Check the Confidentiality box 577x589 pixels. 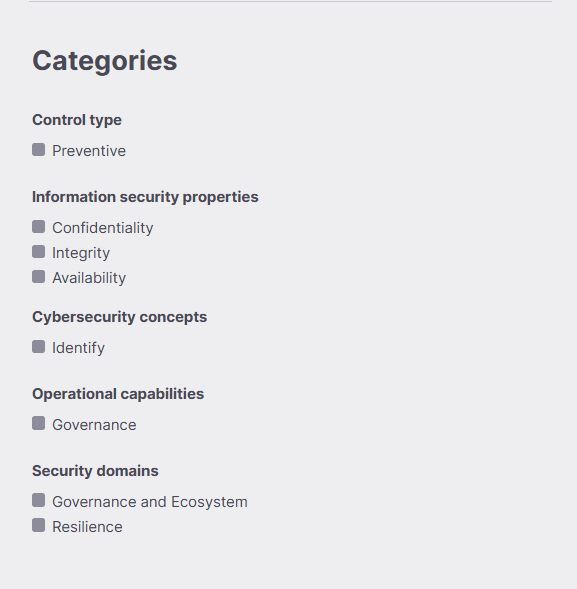tap(39, 227)
